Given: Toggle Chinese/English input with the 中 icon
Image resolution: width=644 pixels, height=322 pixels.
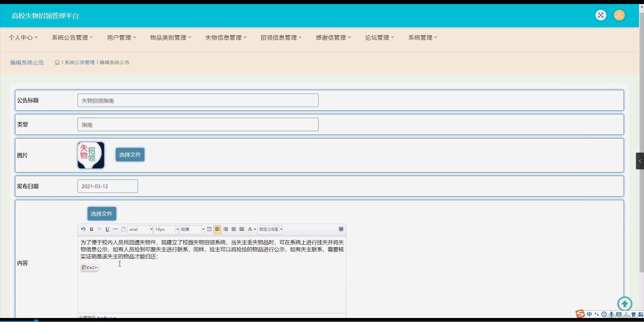Looking at the screenshot, I should [589, 314].
